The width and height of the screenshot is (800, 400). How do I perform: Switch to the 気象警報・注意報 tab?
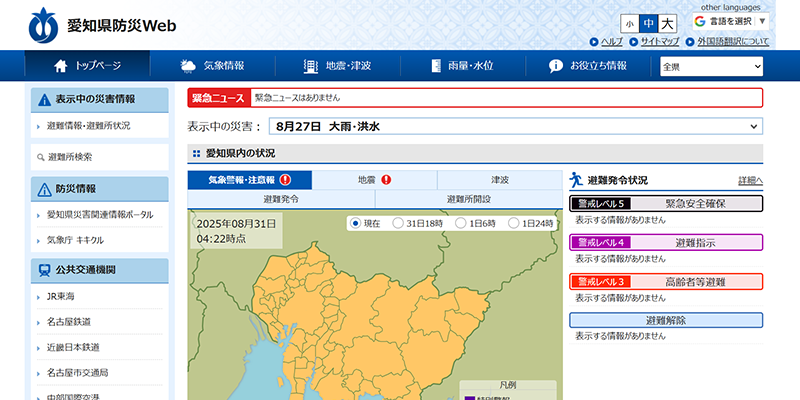[249, 180]
